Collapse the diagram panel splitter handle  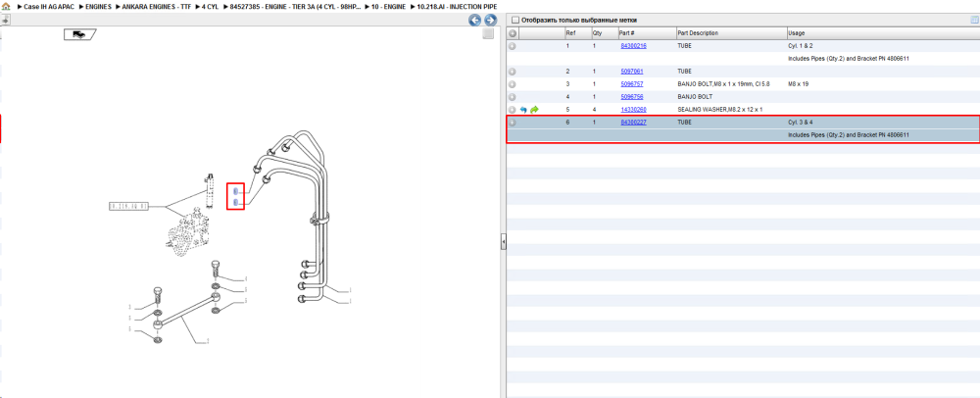(x=503, y=242)
